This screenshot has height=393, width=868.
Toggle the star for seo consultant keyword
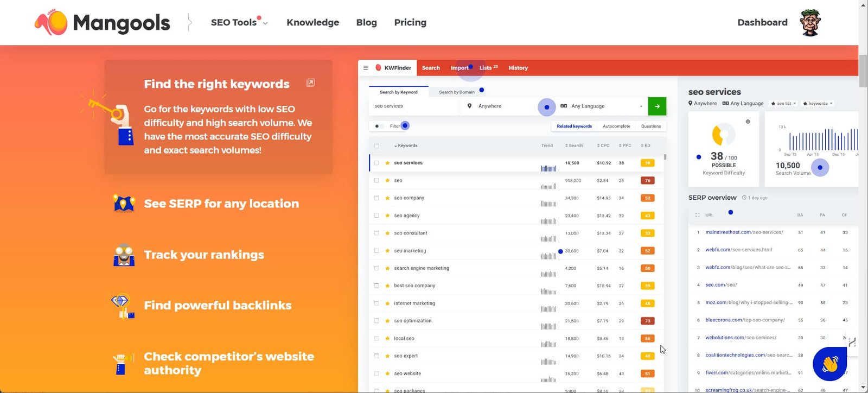pos(388,233)
